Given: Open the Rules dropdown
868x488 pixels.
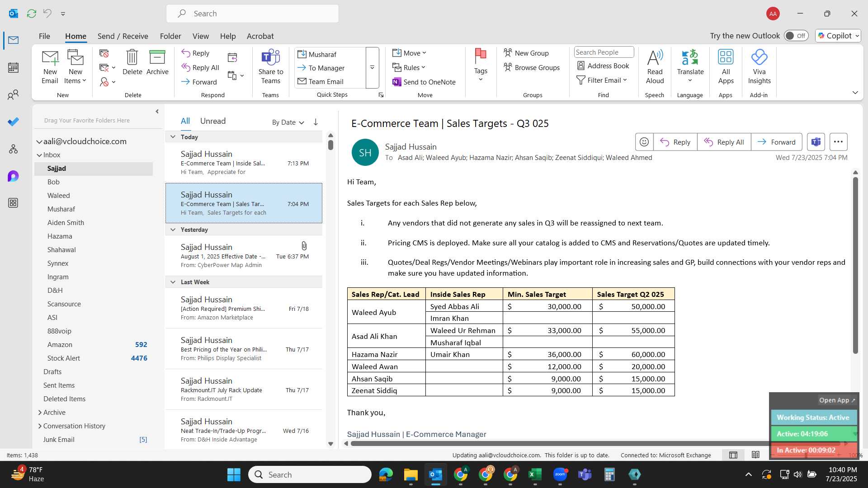Looking at the screenshot, I should pyautogui.click(x=409, y=67).
